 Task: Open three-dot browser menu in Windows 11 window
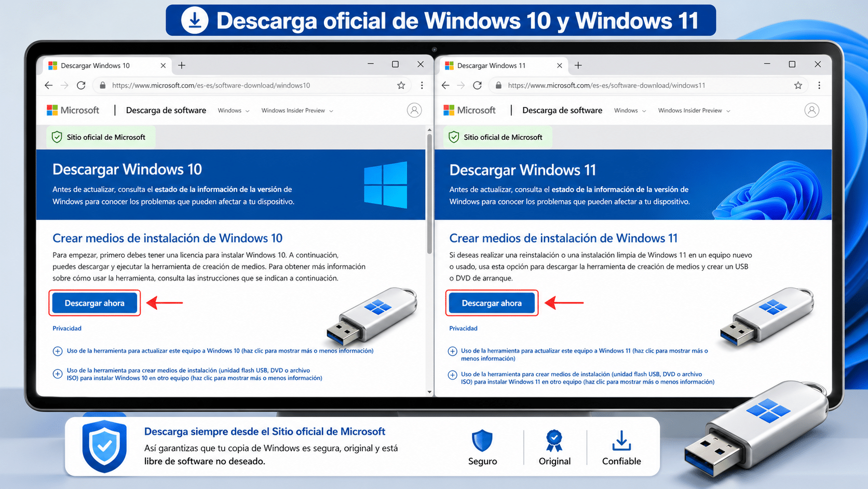(x=819, y=85)
